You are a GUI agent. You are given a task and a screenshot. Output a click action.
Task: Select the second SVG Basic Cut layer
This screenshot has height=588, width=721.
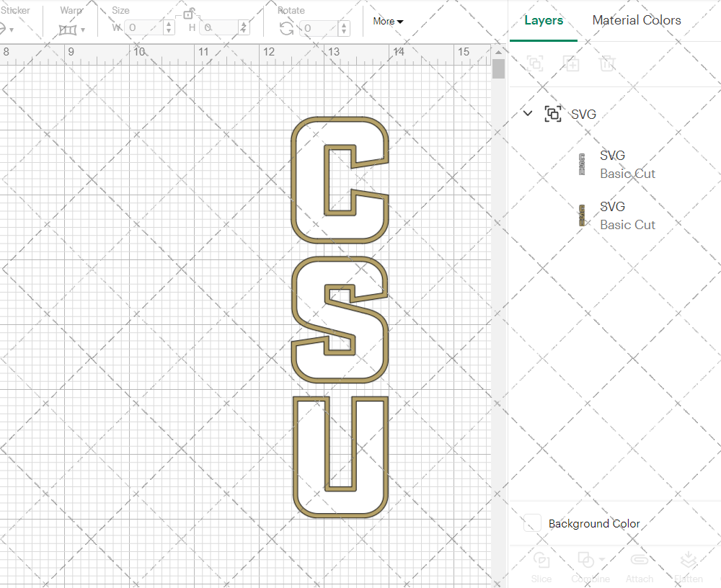(x=614, y=215)
